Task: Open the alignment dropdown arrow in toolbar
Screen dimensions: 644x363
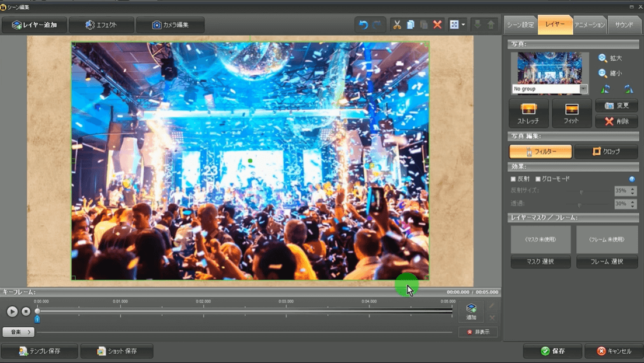Action: pos(464,25)
